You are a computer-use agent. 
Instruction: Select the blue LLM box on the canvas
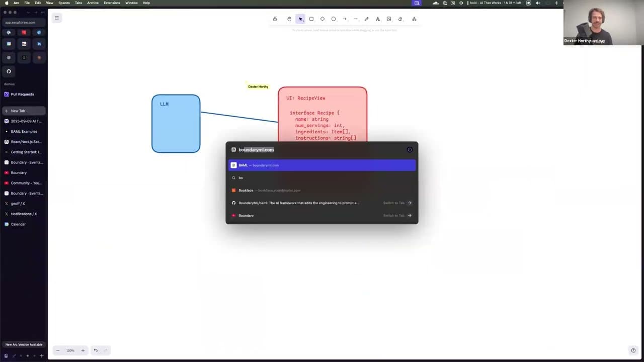point(176,124)
